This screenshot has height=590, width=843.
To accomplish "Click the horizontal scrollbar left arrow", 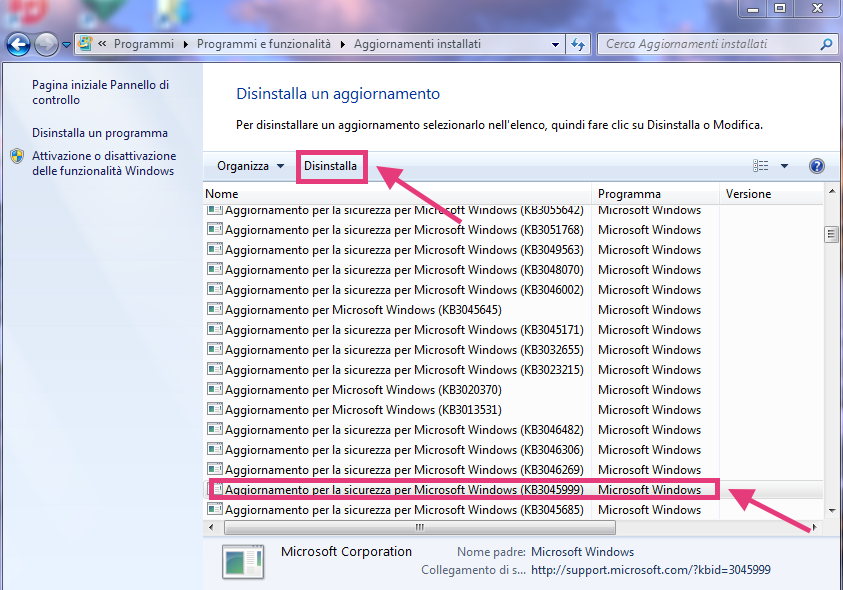I will coord(211,528).
